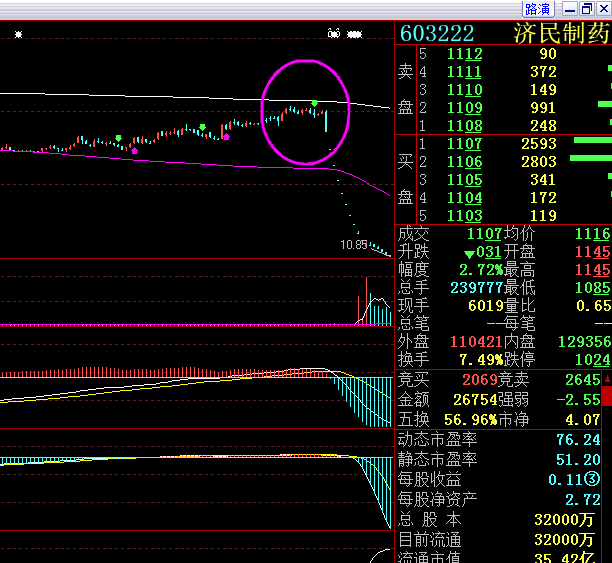This screenshot has height=563, width=612.
Task: Click the green signal marker nearest chart's left edge
Action: (x=118, y=138)
